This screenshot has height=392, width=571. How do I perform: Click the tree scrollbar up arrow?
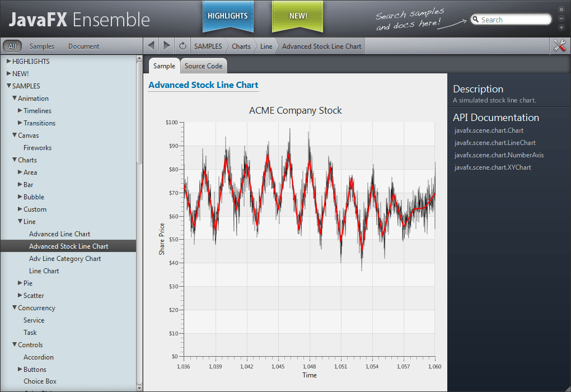[139, 58]
